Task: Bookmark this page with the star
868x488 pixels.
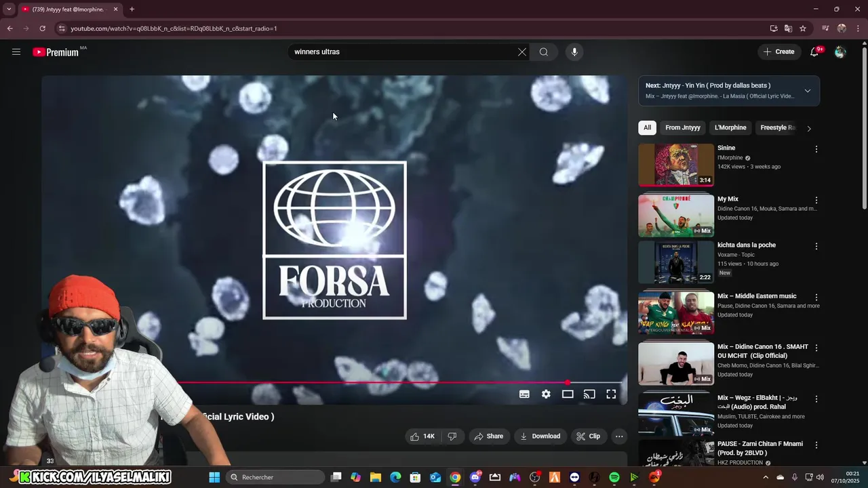Action: tap(803, 28)
